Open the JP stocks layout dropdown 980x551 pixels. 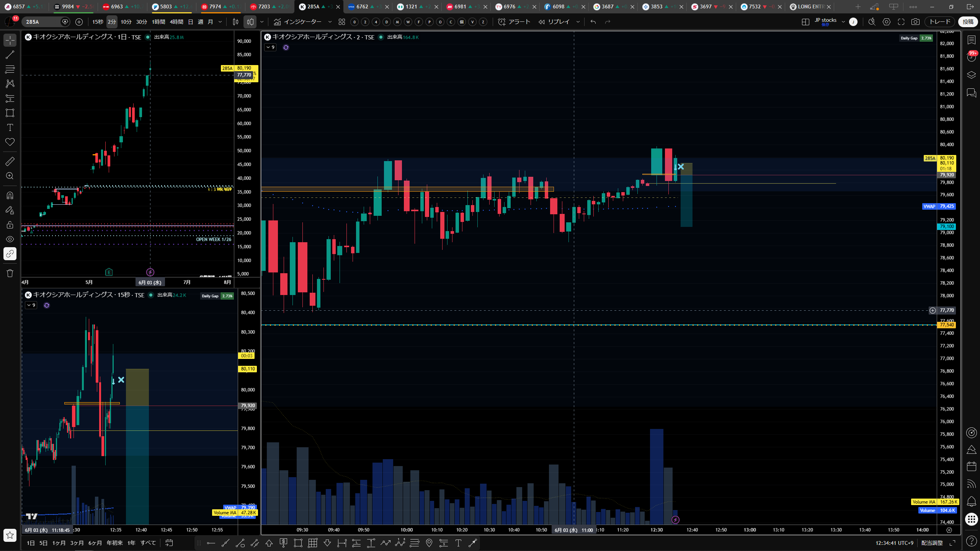(x=843, y=22)
